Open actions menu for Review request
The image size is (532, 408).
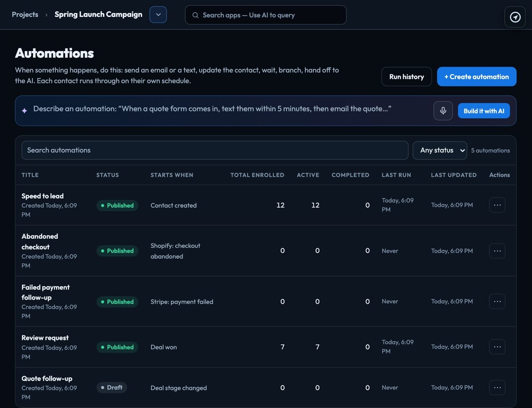point(497,347)
